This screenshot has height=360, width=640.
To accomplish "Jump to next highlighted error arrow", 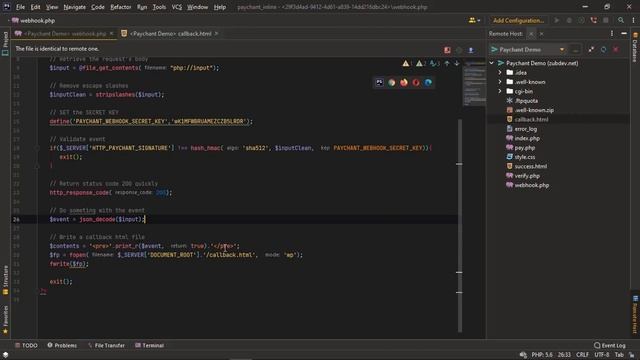I will coord(457,63).
